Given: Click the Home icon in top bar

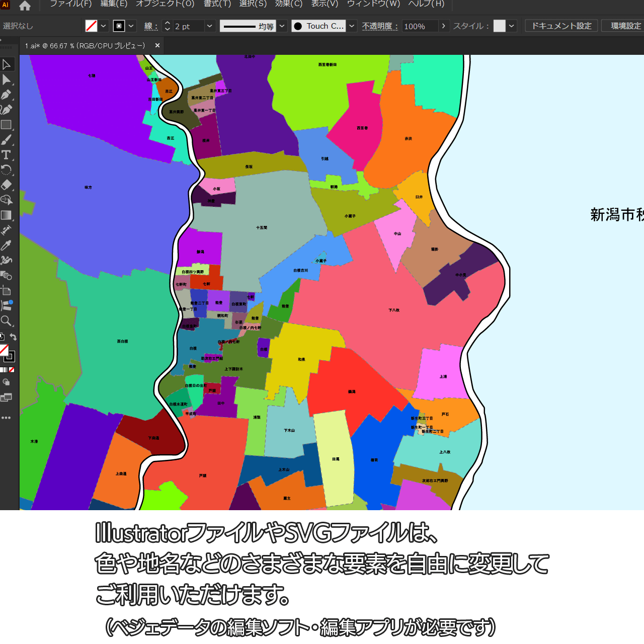Looking at the screenshot, I should [x=25, y=6].
